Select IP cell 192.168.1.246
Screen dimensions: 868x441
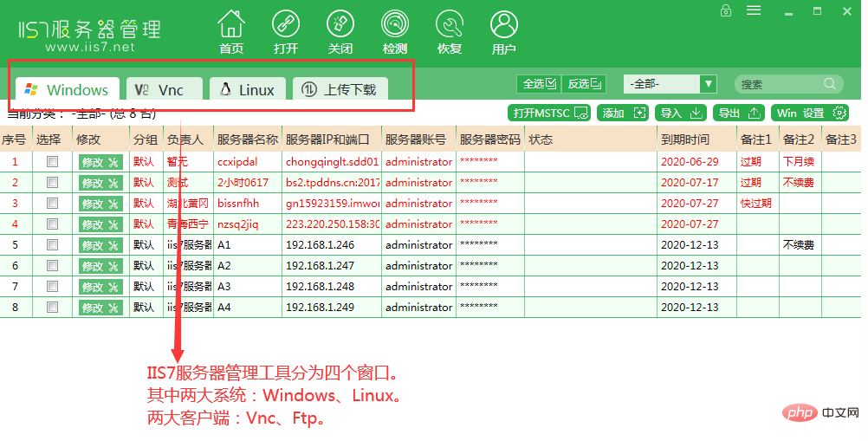tap(332, 244)
